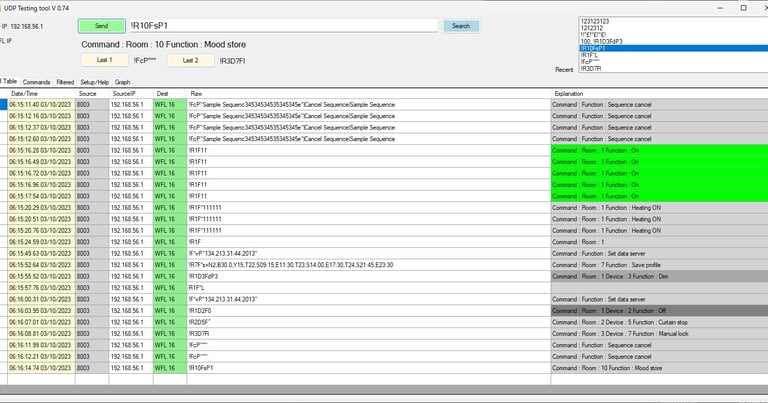Minimize the UDP Testing tool window
This screenshot has width=768, height=403.
point(720,8)
